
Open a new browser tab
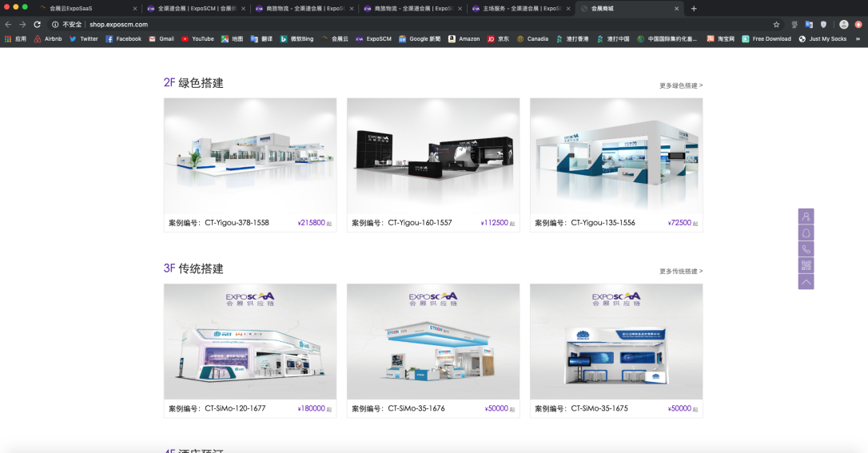tap(694, 8)
